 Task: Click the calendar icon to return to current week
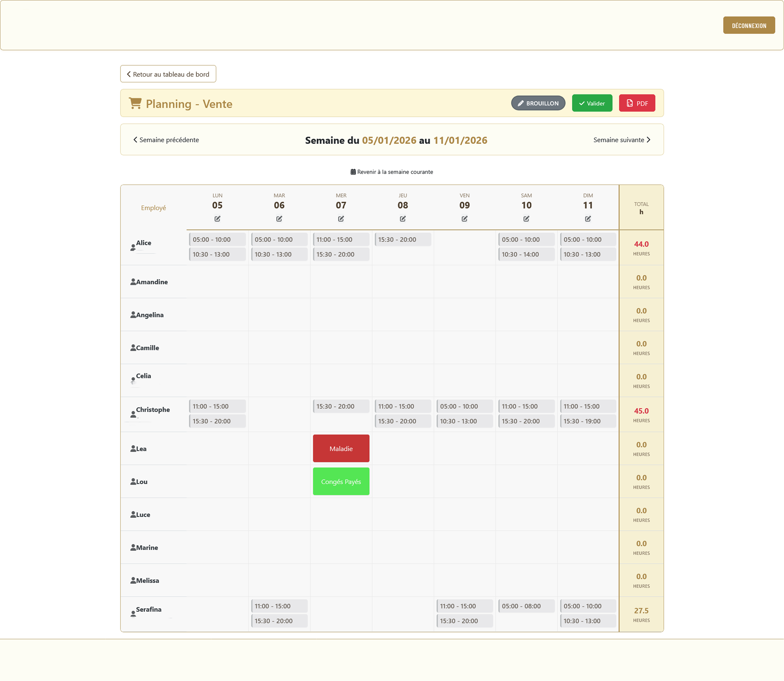click(353, 172)
